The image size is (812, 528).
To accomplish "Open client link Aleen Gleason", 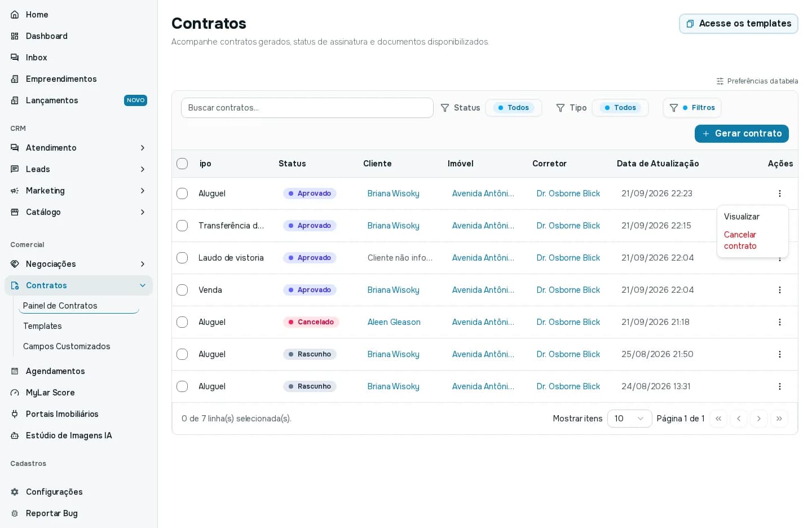I will (394, 322).
